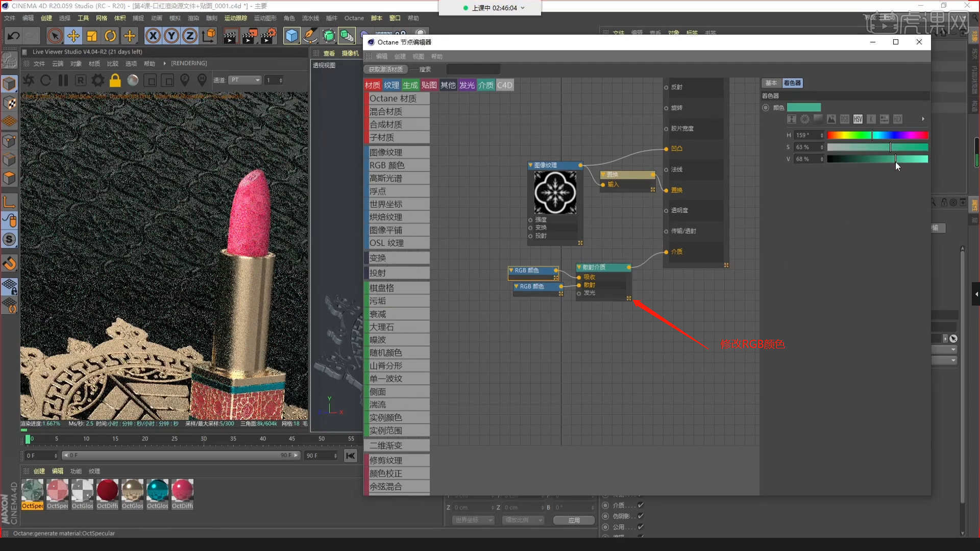Viewport: 980px width, 551px height.
Task: Add a 颜色校正 node from list
Action: (x=399, y=473)
